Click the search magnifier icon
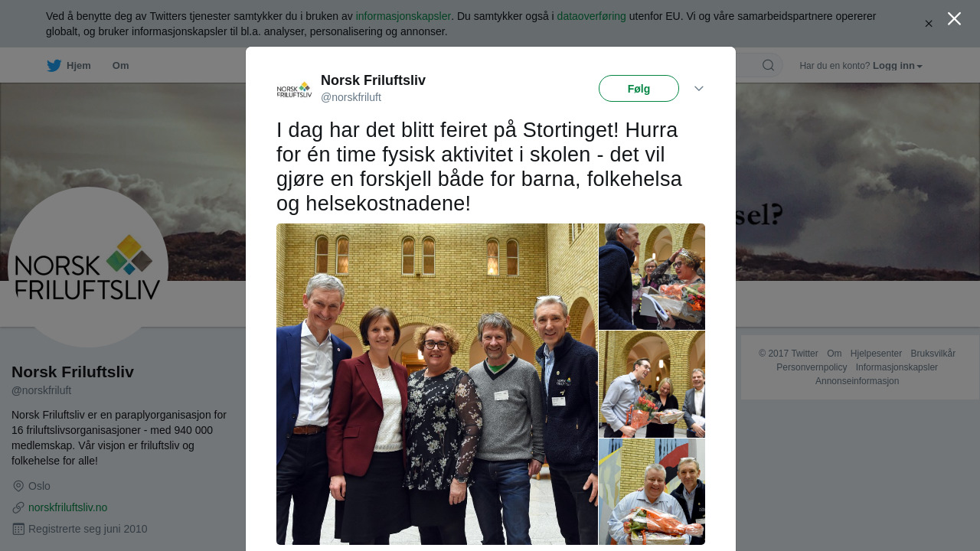 [768, 65]
